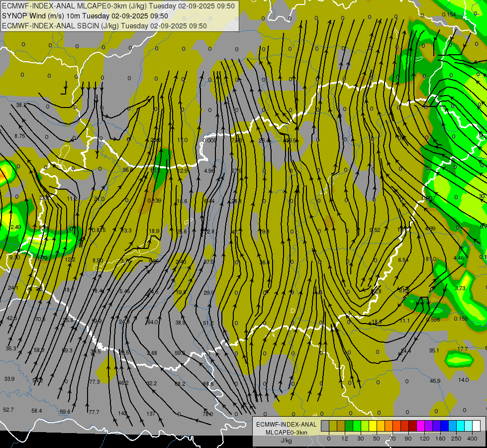Screen dimensions: 487x448
Task: Click the map value 33.9
Action: click(9, 379)
